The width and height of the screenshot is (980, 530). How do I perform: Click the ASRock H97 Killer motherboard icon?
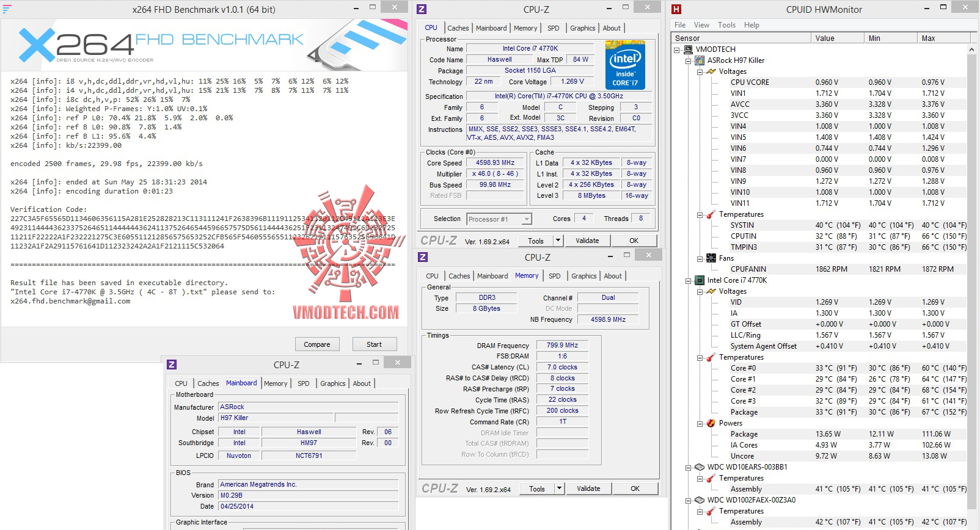click(700, 60)
